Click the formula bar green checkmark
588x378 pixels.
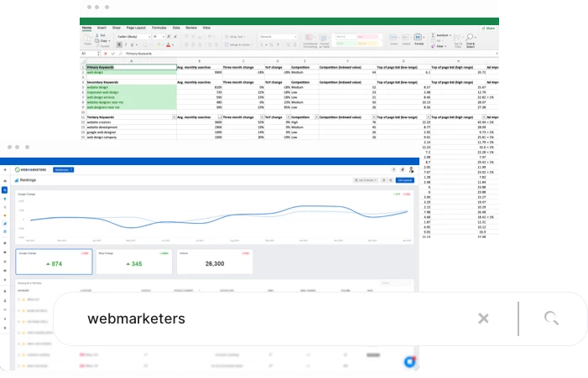click(x=113, y=54)
